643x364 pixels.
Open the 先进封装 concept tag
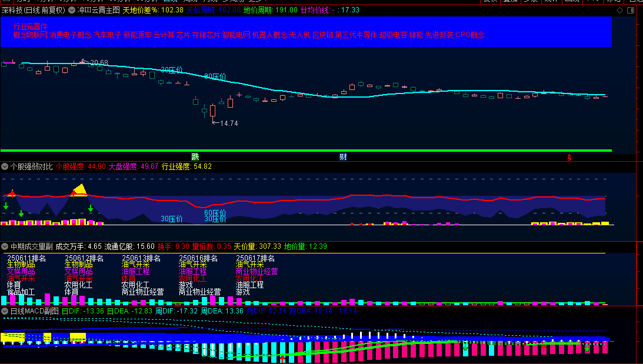pos(439,35)
